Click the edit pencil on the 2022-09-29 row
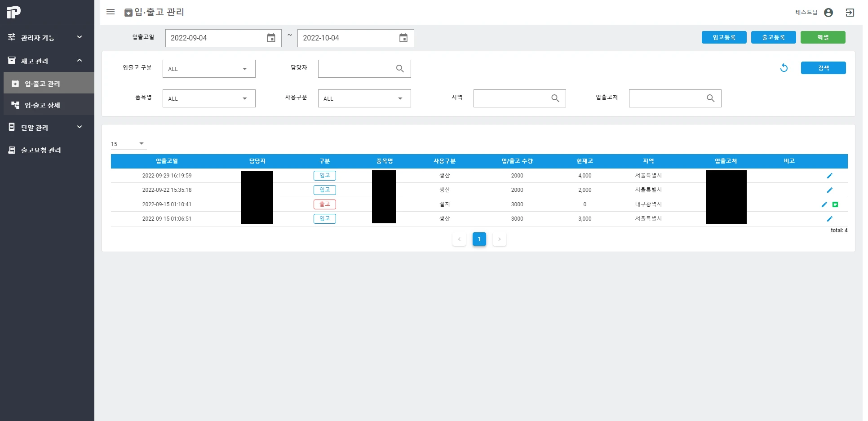Image resolution: width=868 pixels, height=421 pixels. (830, 176)
